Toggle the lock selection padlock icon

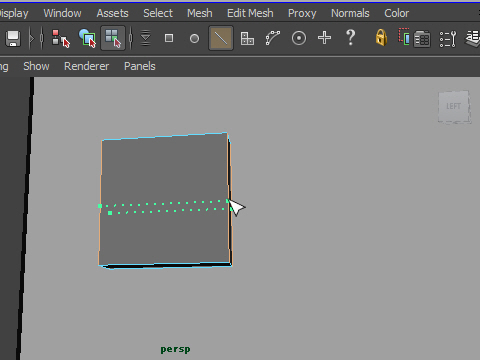[381, 37]
